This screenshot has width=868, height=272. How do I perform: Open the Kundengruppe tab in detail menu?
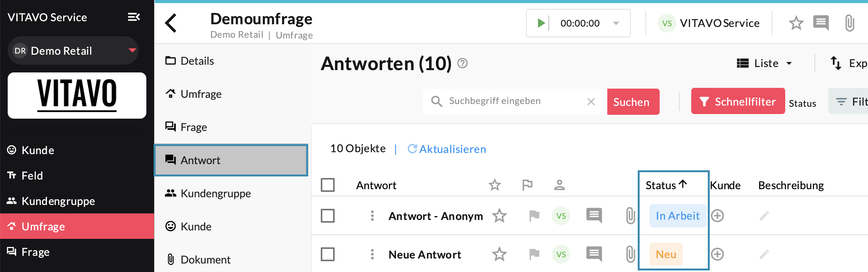(216, 193)
